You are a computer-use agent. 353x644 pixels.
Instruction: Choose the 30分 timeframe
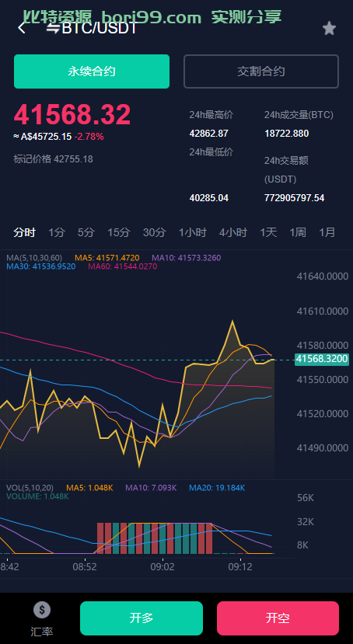click(154, 232)
